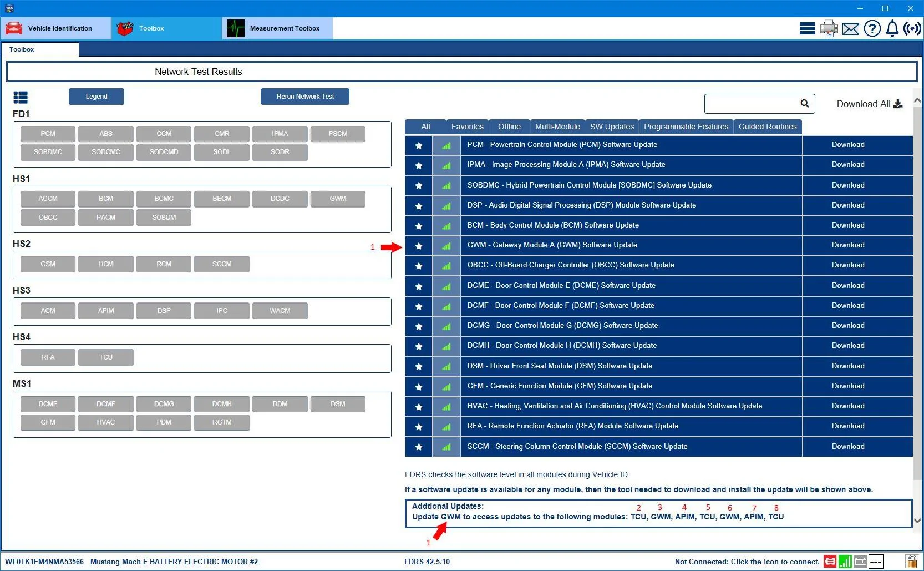Click the scrollbar up arrow
Viewport: 924px width, 571px height.
click(x=917, y=100)
